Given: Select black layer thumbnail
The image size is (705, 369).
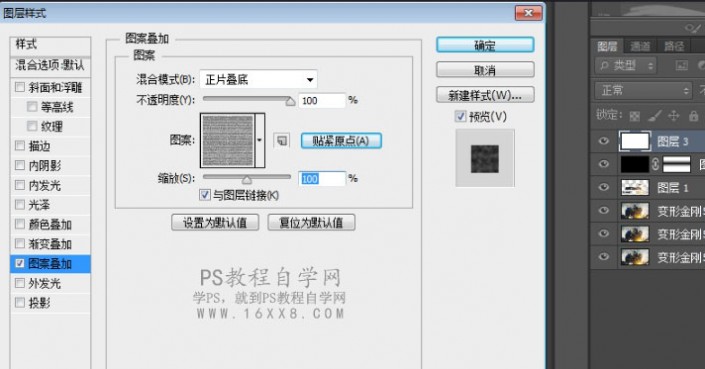Looking at the screenshot, I should (x=634, y=164).
